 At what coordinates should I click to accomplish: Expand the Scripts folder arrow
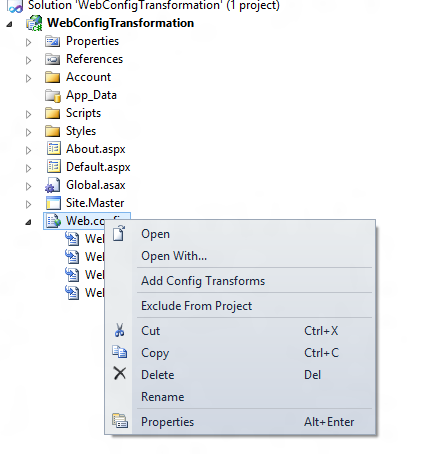[x=29, y=114]
